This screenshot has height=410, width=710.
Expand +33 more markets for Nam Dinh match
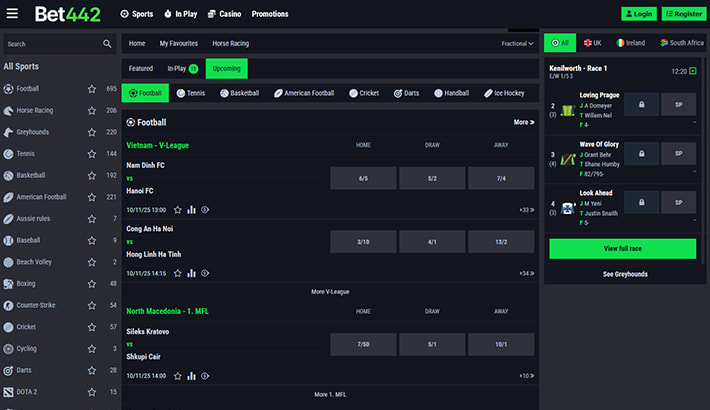pyautogui.click(x=527, y=210)
